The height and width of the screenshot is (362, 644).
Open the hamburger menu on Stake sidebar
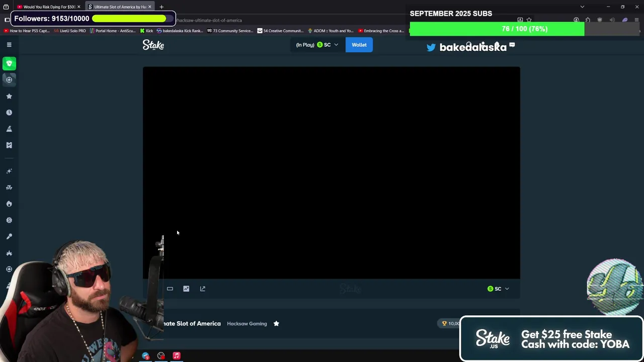(x=9, y=45)
